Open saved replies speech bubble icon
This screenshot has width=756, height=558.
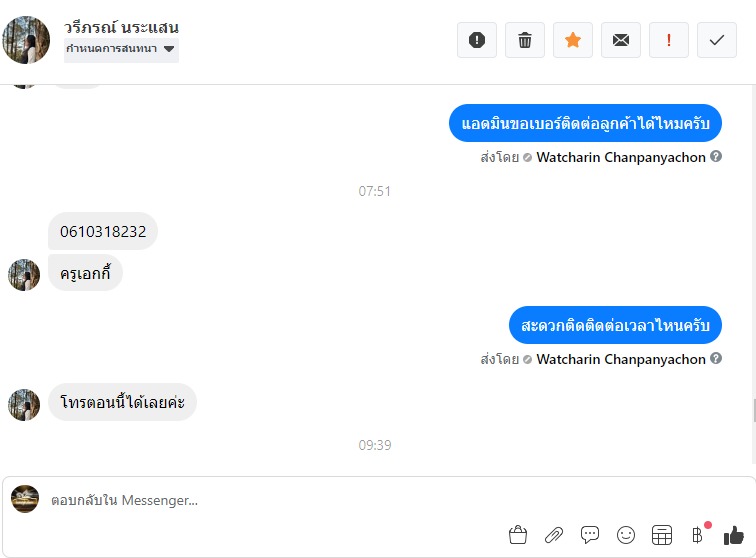pos(590,535)
